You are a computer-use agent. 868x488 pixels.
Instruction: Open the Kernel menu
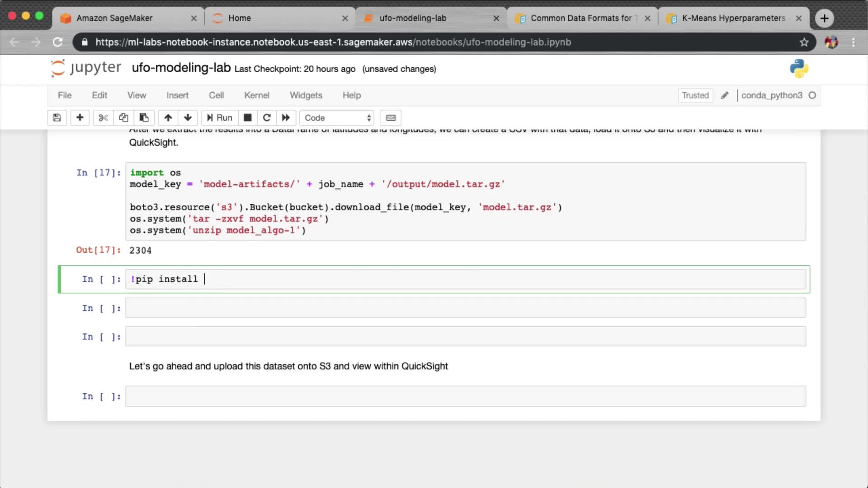pos(256,95)
